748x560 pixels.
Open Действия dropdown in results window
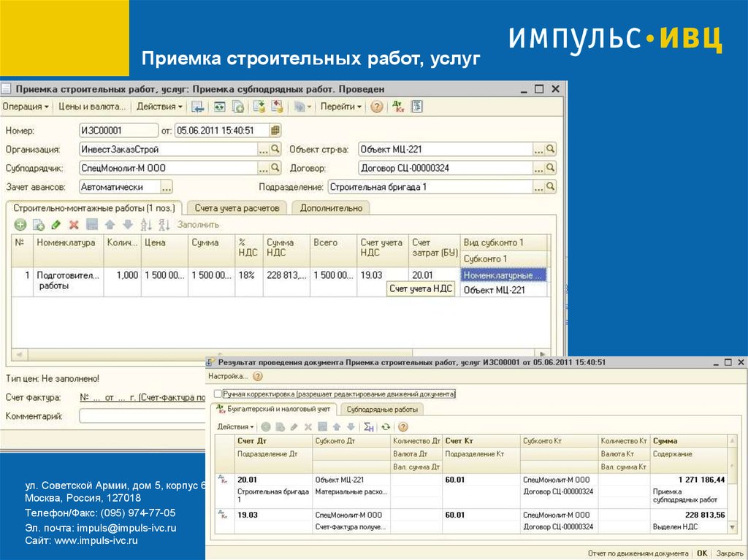(x=236, y=427)
